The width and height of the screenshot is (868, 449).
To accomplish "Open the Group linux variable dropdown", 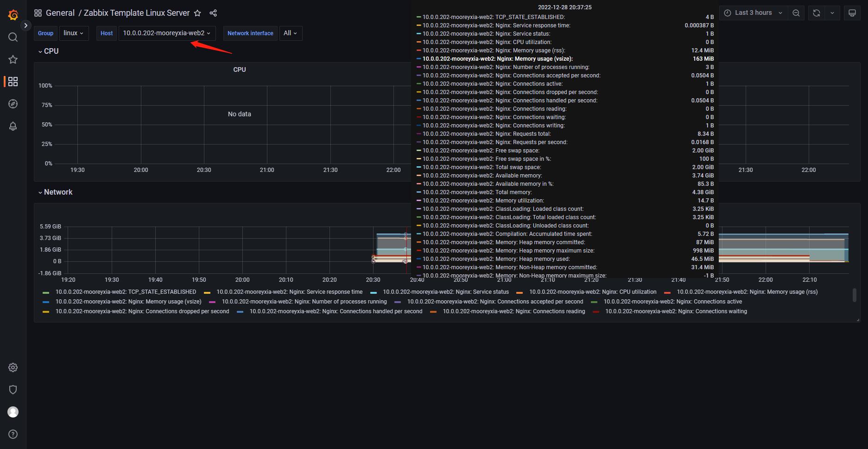I will click(x=74, y=33).
